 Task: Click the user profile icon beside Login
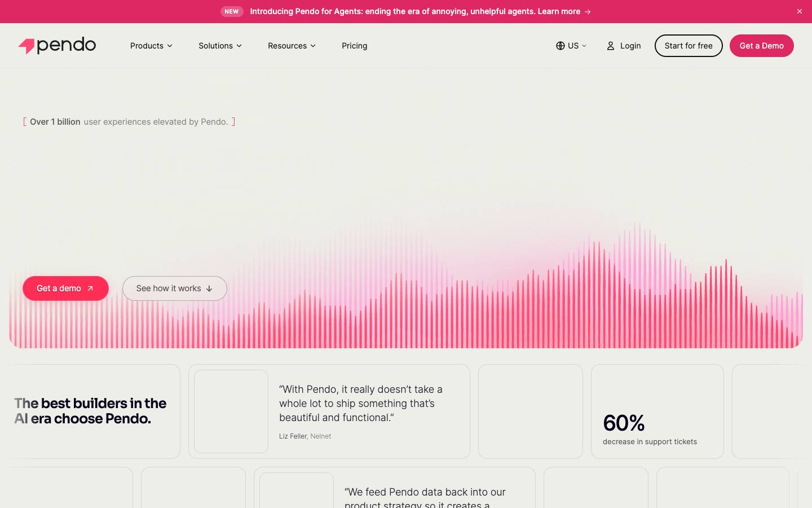point(610,46)
